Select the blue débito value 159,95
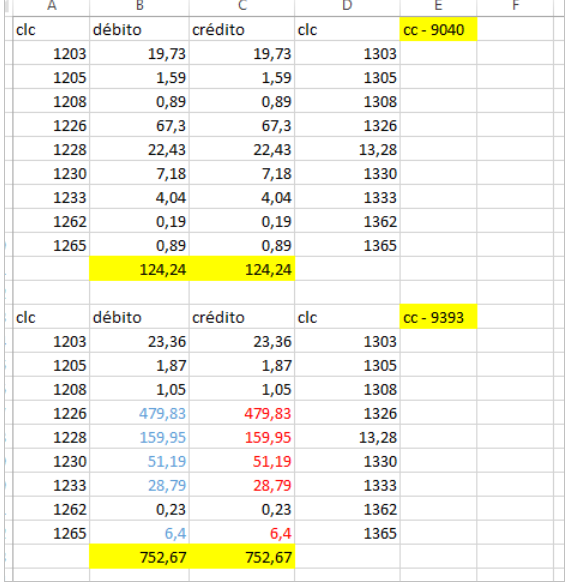 [139, 437]
